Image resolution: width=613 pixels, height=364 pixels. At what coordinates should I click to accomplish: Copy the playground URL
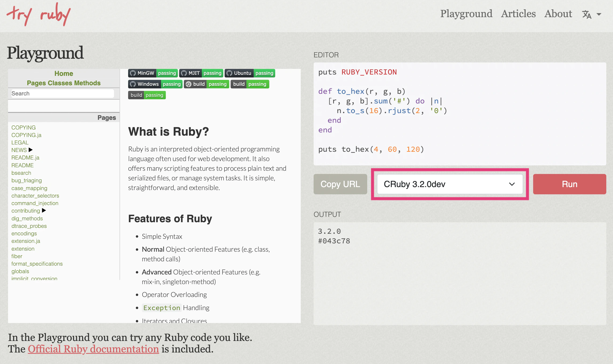(x=340, y=184)
